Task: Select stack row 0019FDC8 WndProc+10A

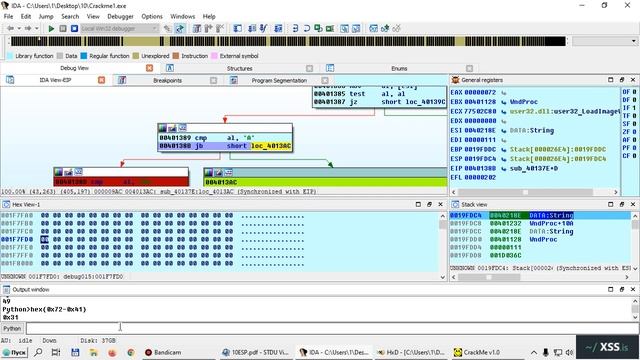Action: coord(540,223)
